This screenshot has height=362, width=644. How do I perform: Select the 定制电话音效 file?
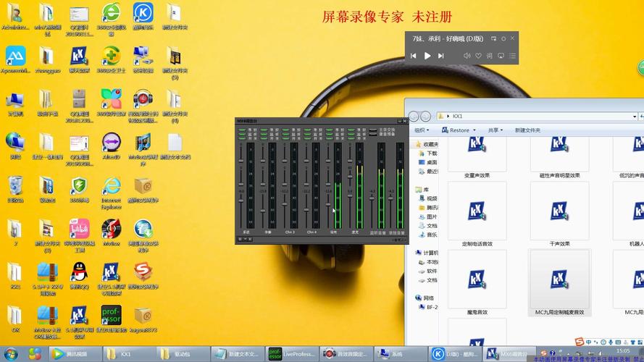coord(477,216)
